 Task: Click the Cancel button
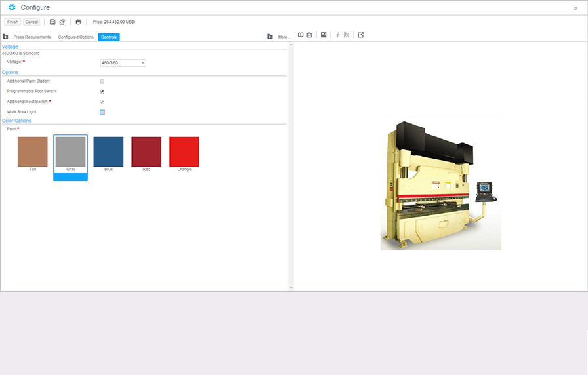[x=31, y=22]
